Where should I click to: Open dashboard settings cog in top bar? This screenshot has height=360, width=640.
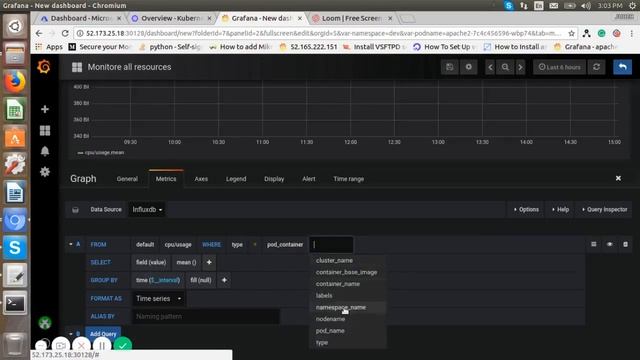tap(469, 67)
